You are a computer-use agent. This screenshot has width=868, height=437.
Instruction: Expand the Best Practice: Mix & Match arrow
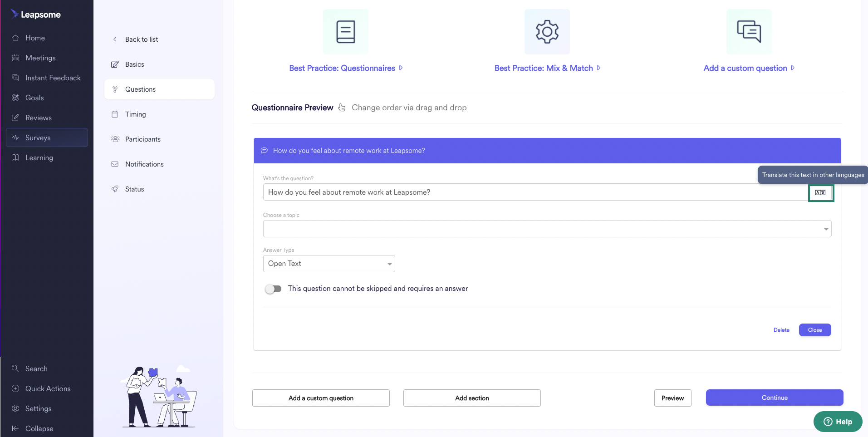point(598,68)
